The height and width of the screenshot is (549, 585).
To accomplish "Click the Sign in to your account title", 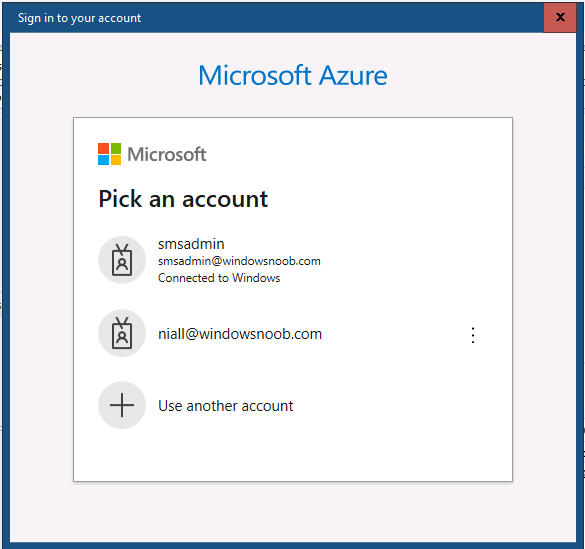I will [x=79, y=18].
